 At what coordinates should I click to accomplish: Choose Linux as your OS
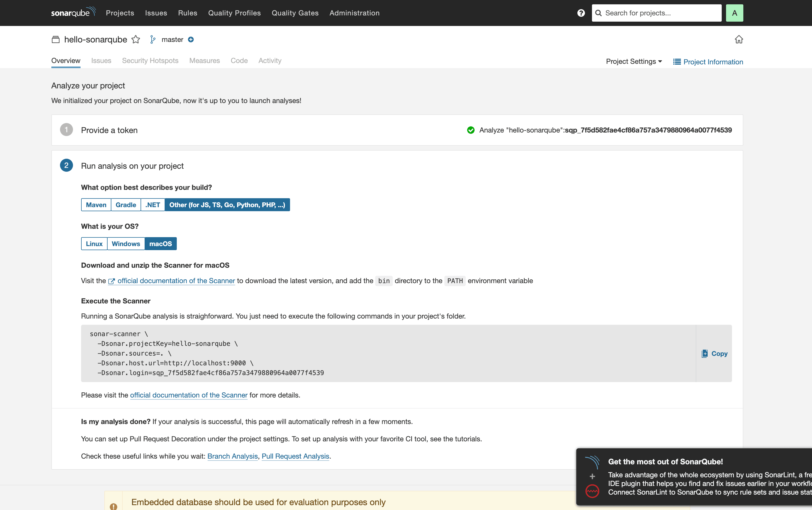[94, 244]
